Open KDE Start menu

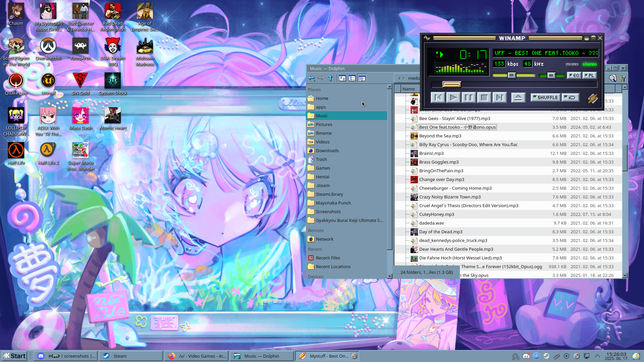15,356
